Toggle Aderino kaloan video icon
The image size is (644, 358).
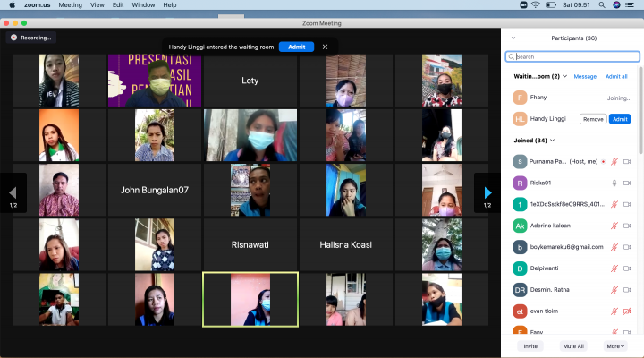627,226
